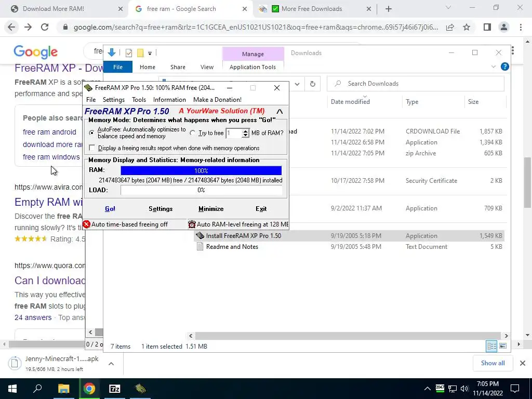Open the Explorer File tab
The image size is (532, 399).
(118, 67)
